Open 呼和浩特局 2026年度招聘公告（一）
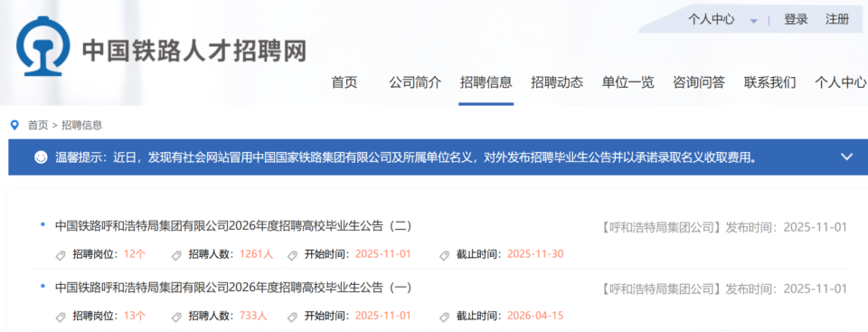 pyautogui.click(x=233, y=288)
